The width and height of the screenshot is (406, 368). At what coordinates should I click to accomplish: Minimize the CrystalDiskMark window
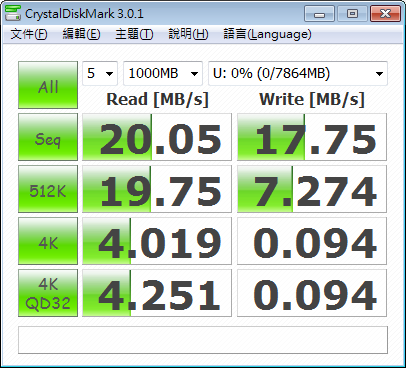click(x=319, y=14)
